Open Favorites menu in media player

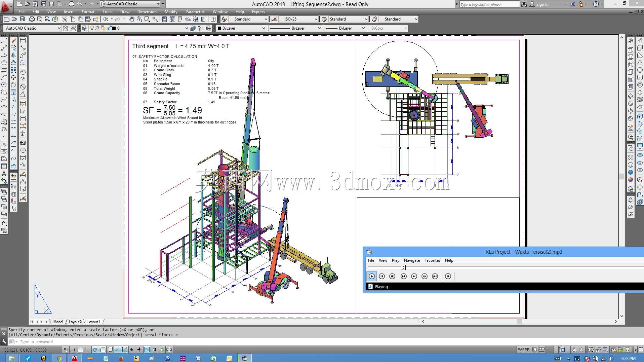pos(432,260)
